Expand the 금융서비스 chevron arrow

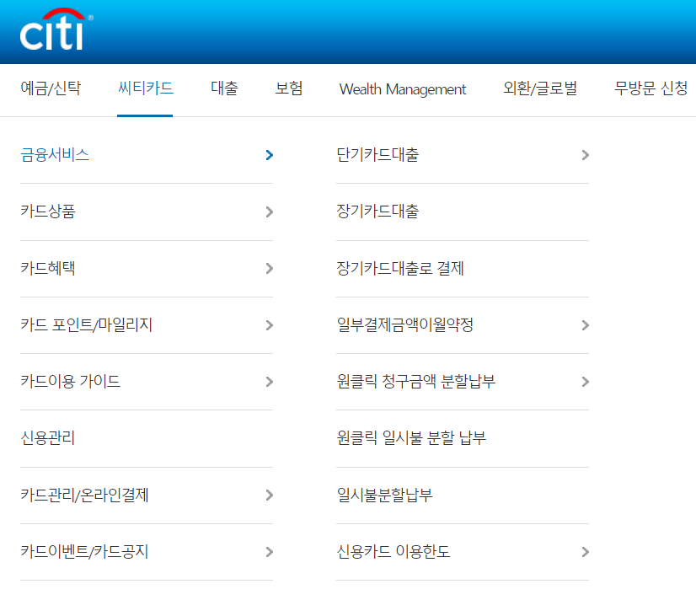[x=269, y=155]
